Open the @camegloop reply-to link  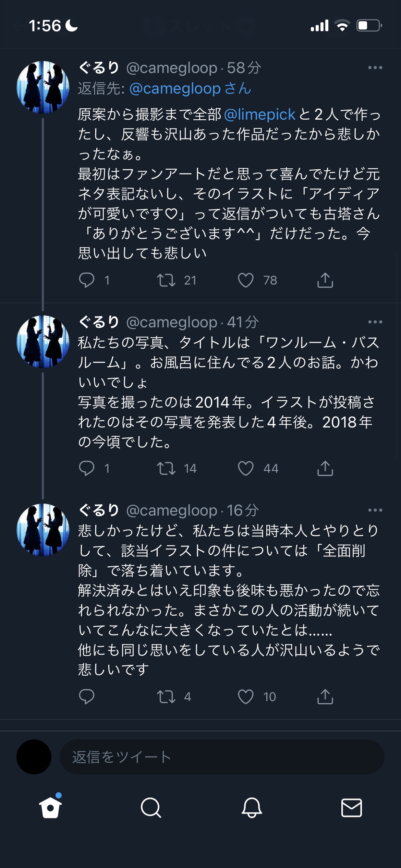(x=175, y=89)
